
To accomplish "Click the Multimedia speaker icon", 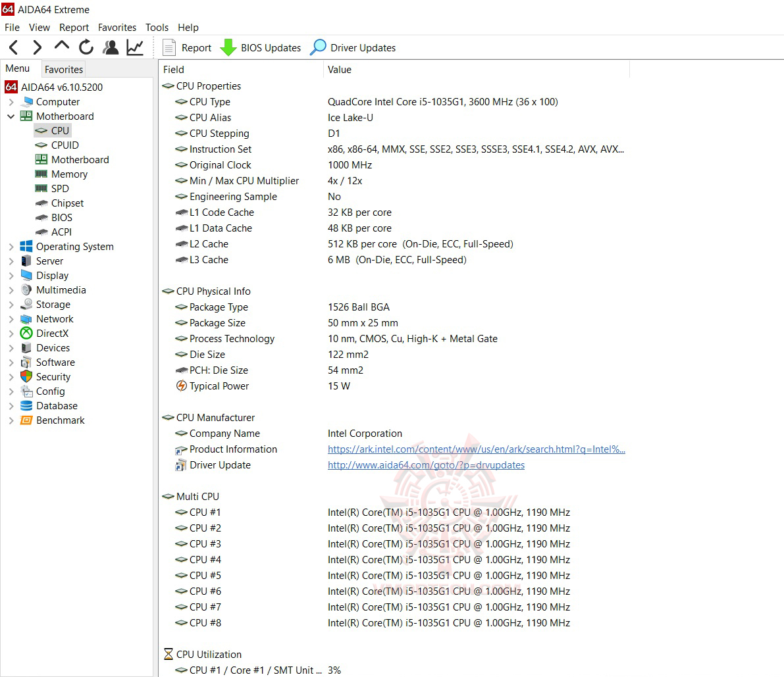I will coord(26,289).
